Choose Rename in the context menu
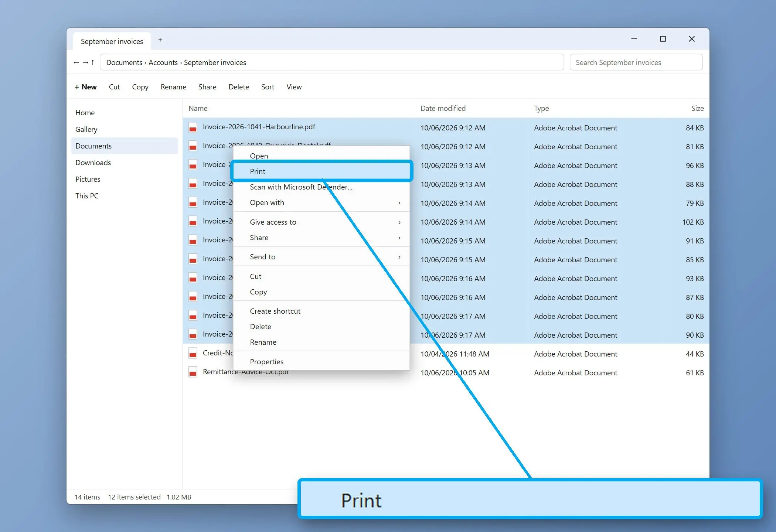 321,342
